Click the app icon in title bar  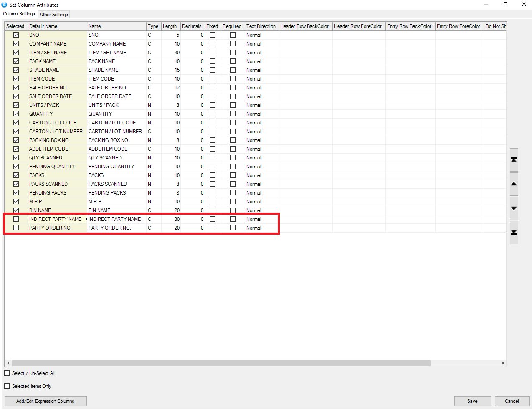click(4, 5)
